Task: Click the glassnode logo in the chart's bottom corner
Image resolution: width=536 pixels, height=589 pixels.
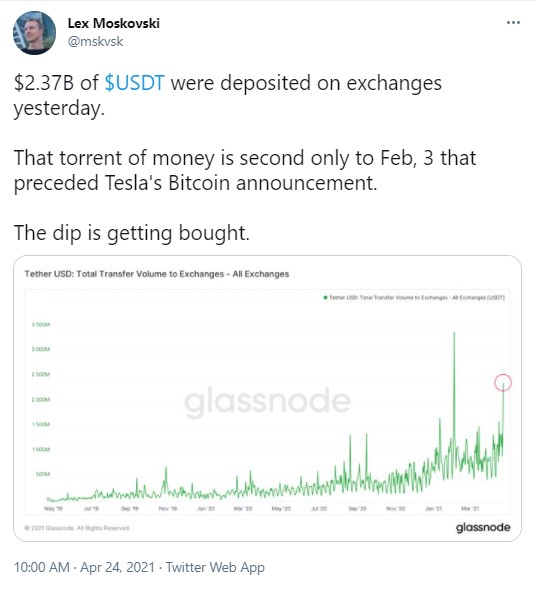Action: (483, 527)
